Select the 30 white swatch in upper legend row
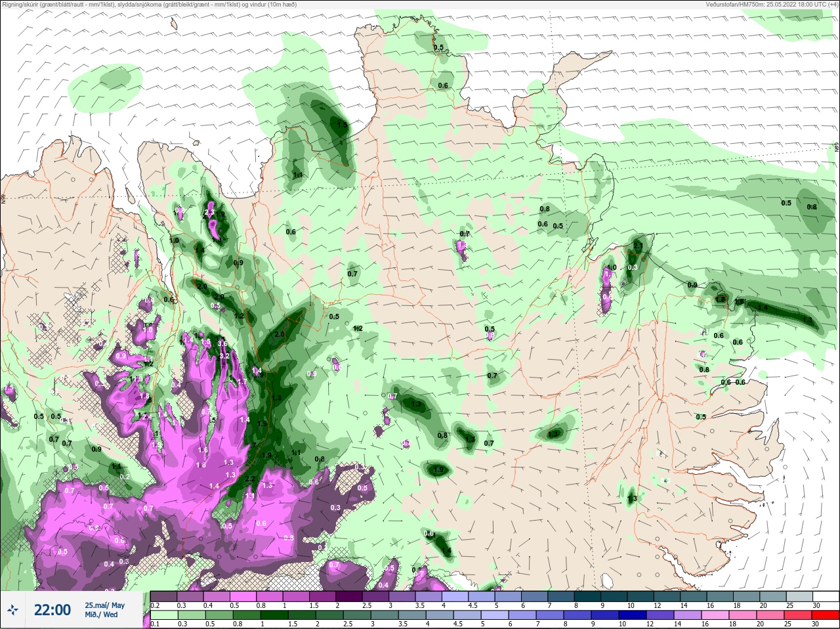Screen dimensions: 840x629 click(826, 597)
